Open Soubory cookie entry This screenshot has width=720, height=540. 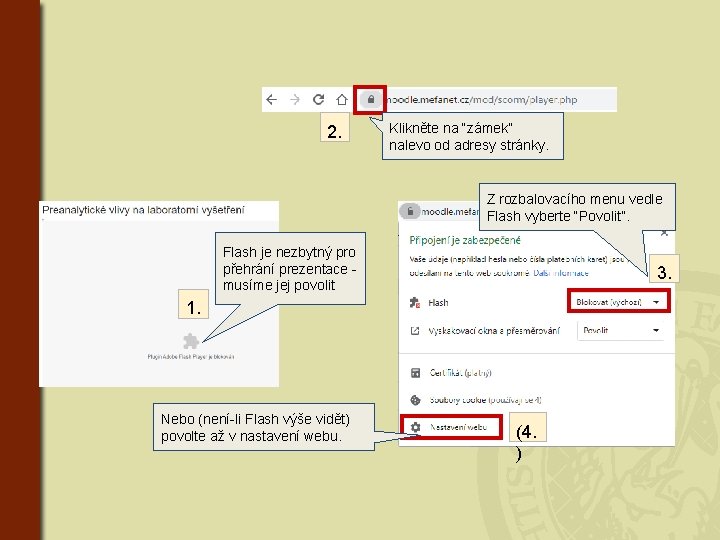coord(485,400)
